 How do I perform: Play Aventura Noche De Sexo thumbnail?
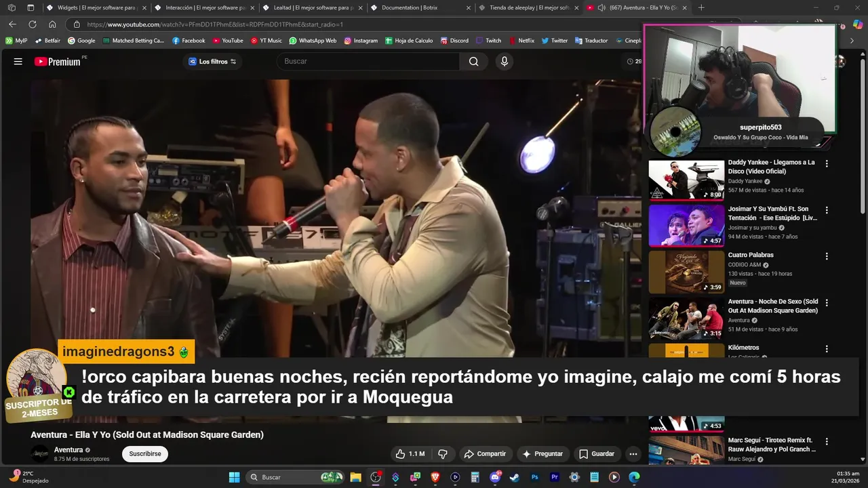pos(686,319)
